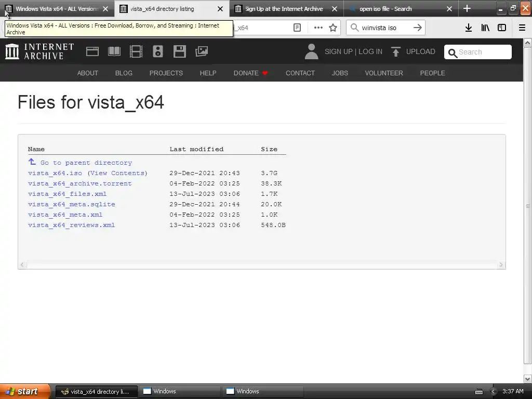532x399 pixels.
Task: Open the Firefox library icon
Action: click(485, 28)
